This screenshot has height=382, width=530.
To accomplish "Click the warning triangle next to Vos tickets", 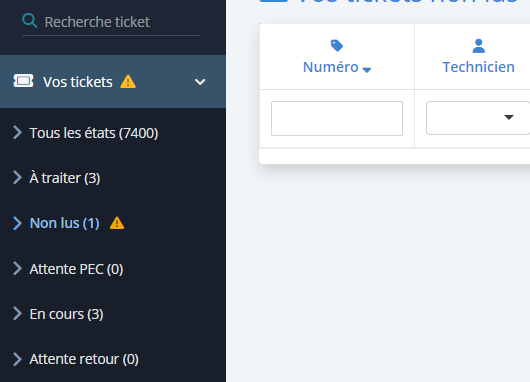I will (x=128, y=82).
